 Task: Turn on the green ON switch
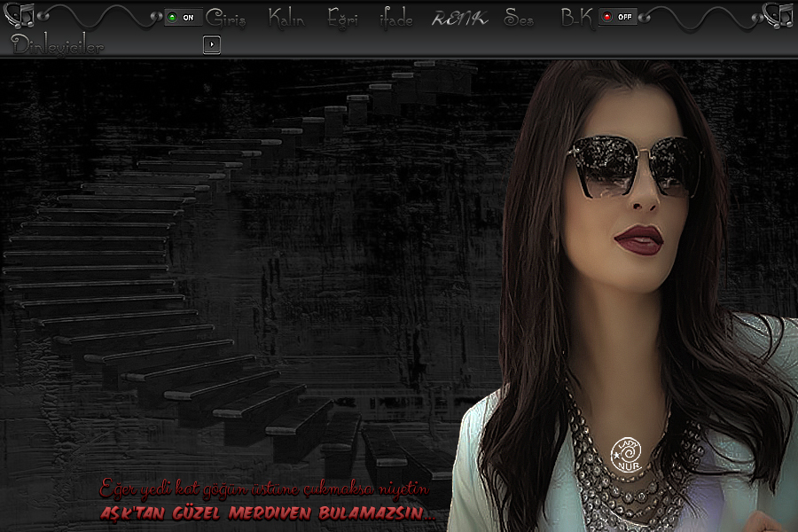183,17
